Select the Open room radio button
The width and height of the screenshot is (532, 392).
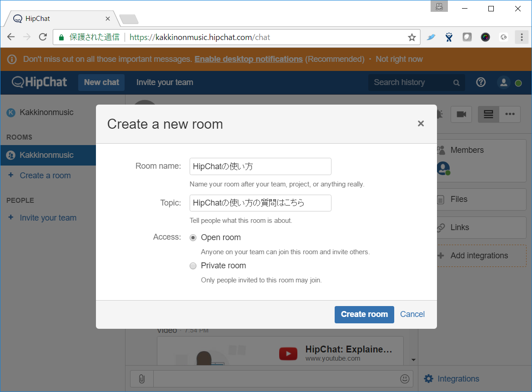click(x=193, y=237)
